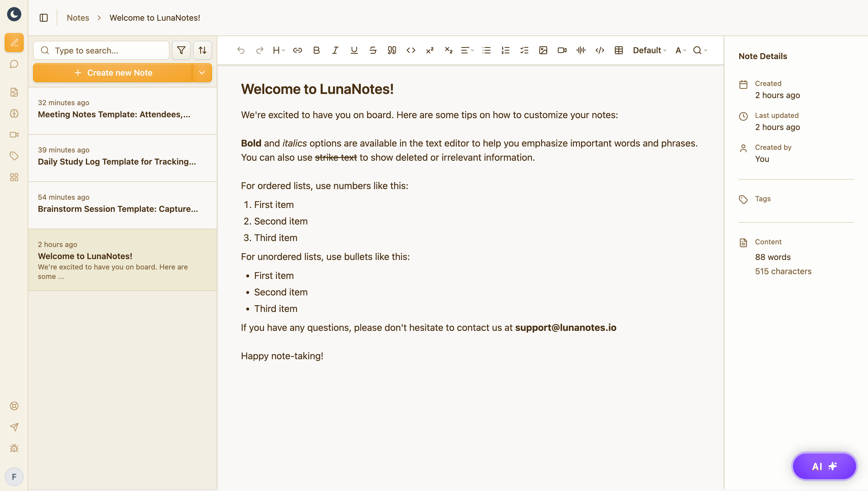Click the blockquote toolbar icon
This screenshot has width=868, height=491.
391,51
